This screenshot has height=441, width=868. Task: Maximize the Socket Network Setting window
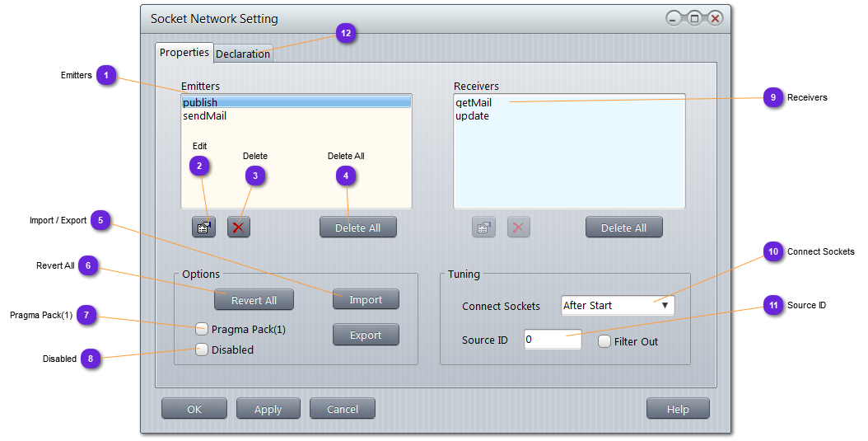[694, 19]
